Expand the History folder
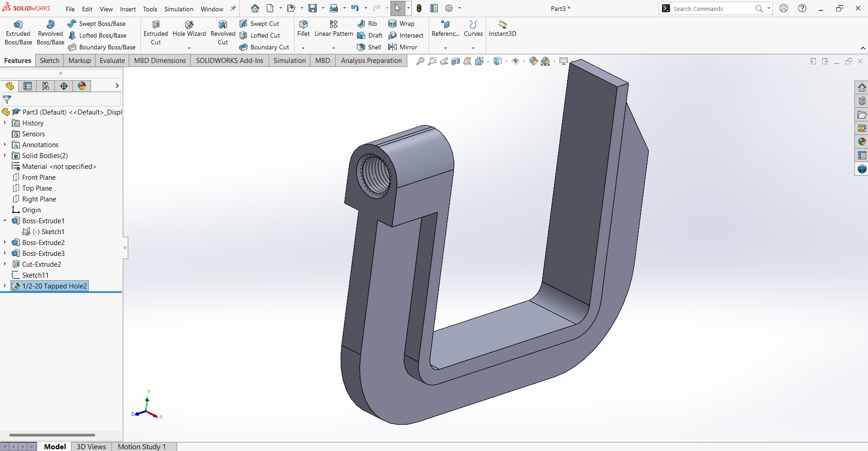The height and width of the screenshot is (451, 868). click(5, 123)
